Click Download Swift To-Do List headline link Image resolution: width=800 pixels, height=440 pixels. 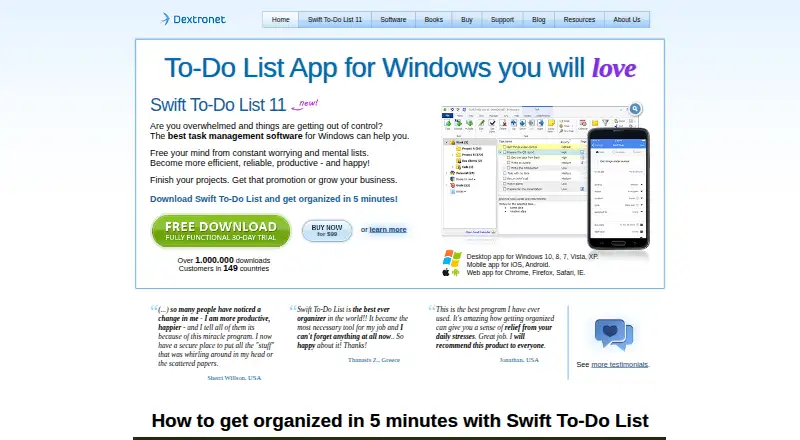click(273, 199)
